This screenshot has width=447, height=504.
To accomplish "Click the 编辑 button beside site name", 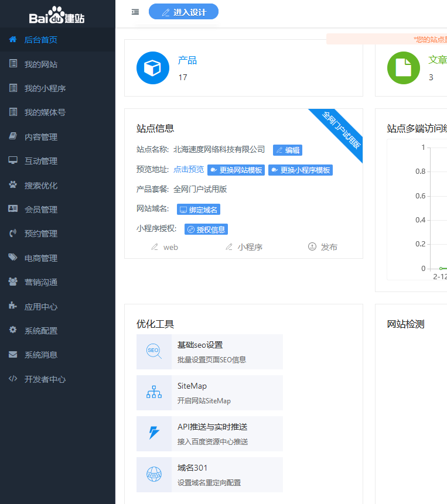I will (288, 150).
